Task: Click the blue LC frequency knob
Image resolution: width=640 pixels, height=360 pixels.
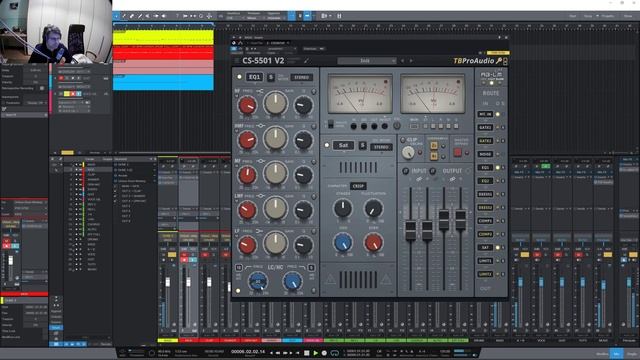Action: pyautogui.click(x=258, y=281)
